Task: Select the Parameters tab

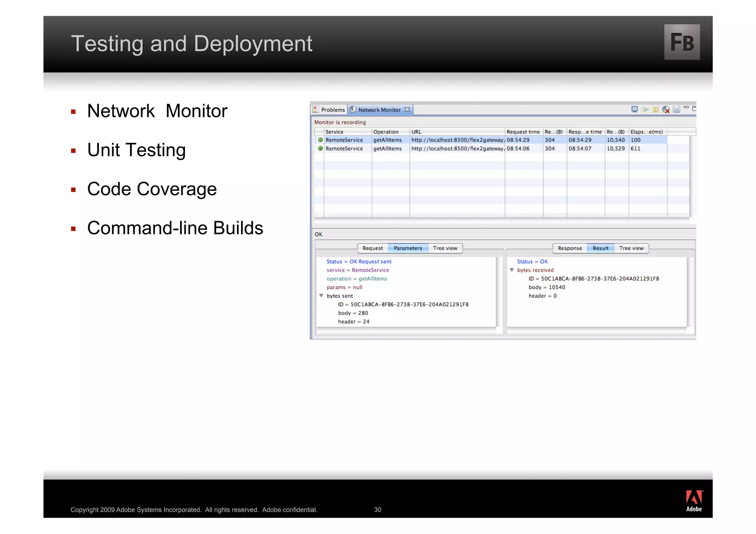Action: tap(408, 248)
